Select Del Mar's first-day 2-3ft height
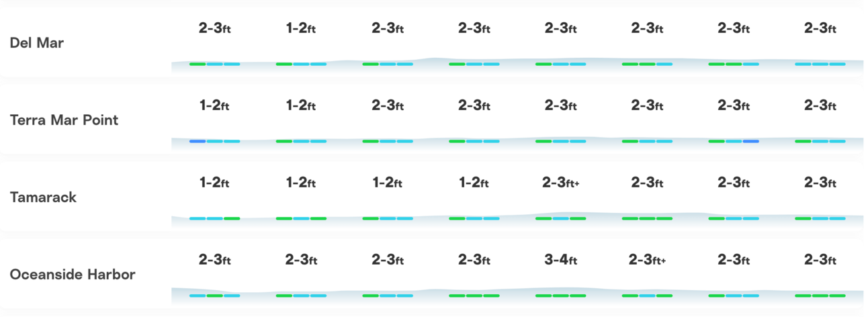Image resolution: width=868 pixels, height=317 pixels. point(214,28)
